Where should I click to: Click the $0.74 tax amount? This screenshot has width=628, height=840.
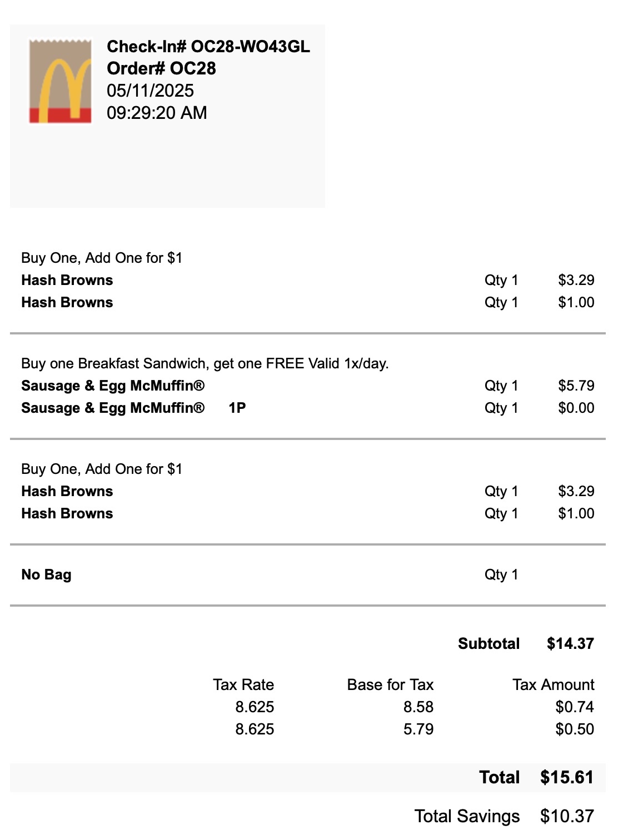tap(575, 707)
